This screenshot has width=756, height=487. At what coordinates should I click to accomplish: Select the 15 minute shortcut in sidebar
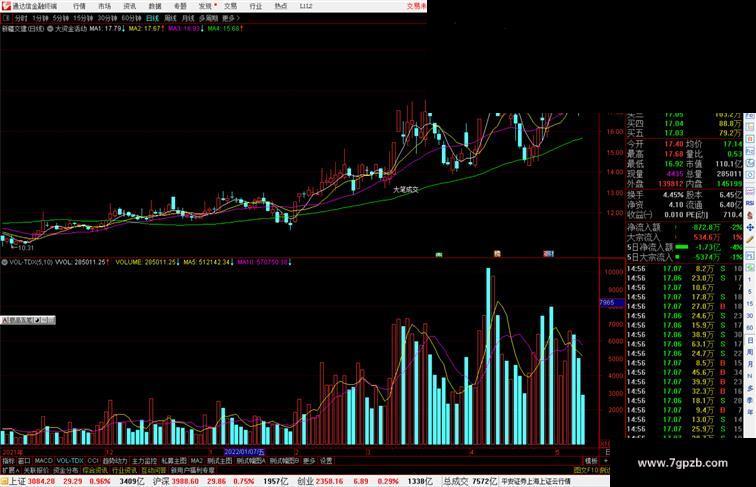click(x=750, y=304)
